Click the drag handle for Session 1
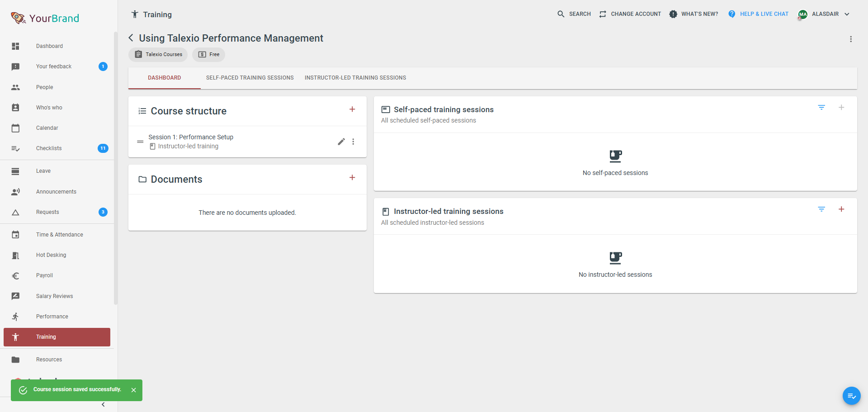 [140, 142]
